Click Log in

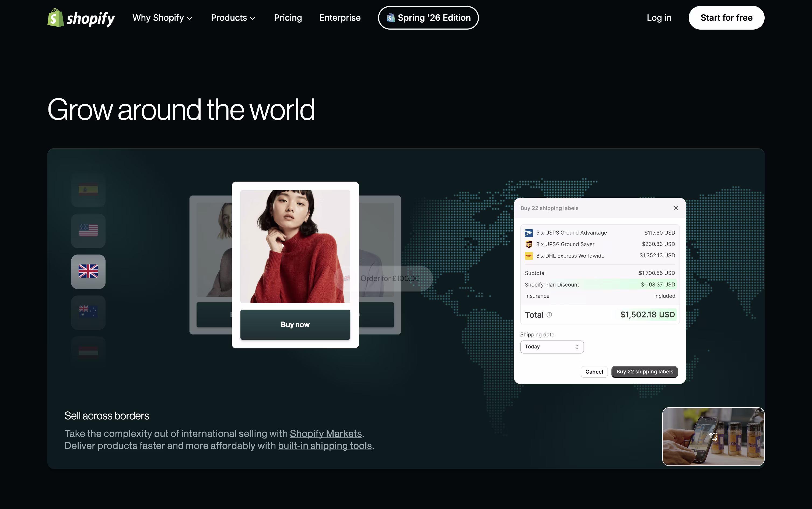point(659,18)
